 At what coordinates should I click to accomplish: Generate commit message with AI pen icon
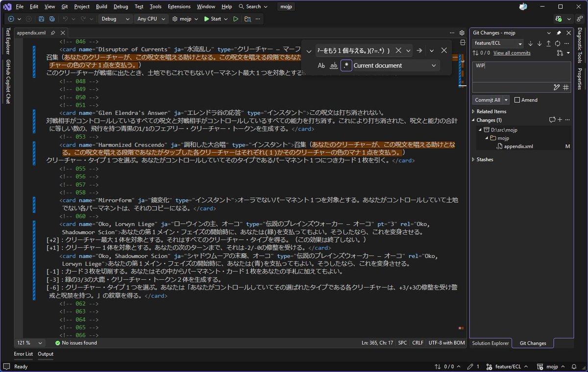pyautogui.click(x=556, y=88)
